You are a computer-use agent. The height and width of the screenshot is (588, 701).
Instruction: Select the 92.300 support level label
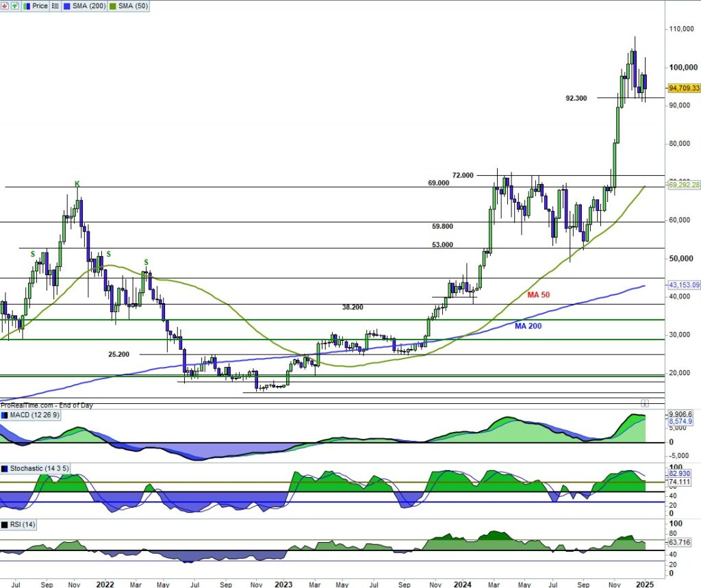click(576, 98)
